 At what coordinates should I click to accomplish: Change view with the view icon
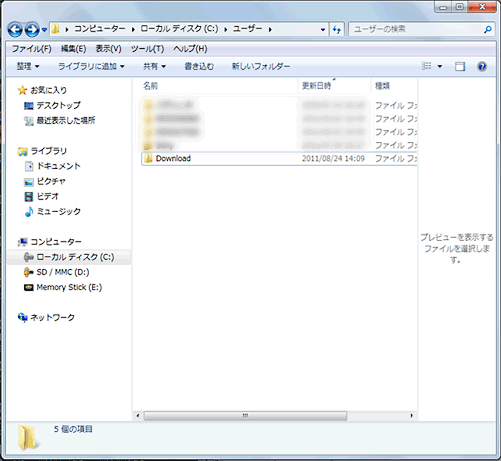coord(426,66)
